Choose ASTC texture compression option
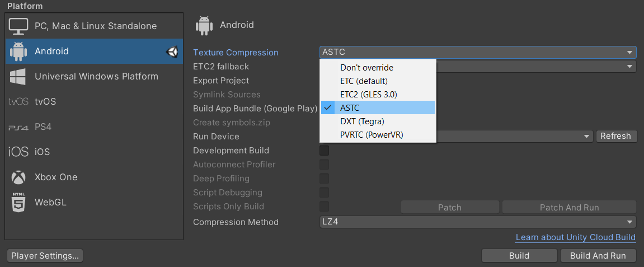 click(378, 107)
